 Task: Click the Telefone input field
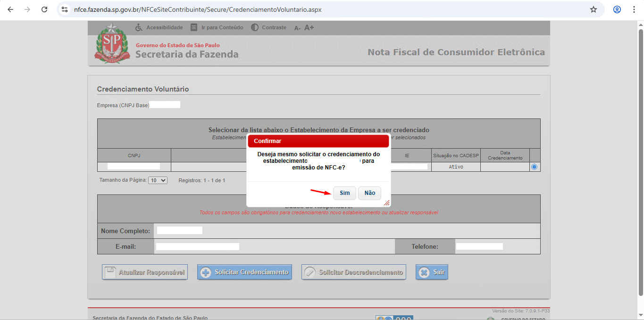pyautogui.click(x=479, y=246)
